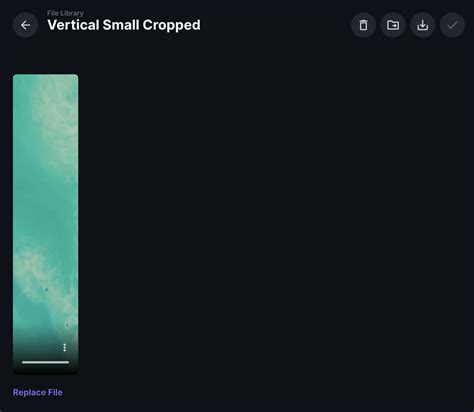The image size is (474, 412).
Task: Remove this file via trash can button
Action: (x=363, y=25)
